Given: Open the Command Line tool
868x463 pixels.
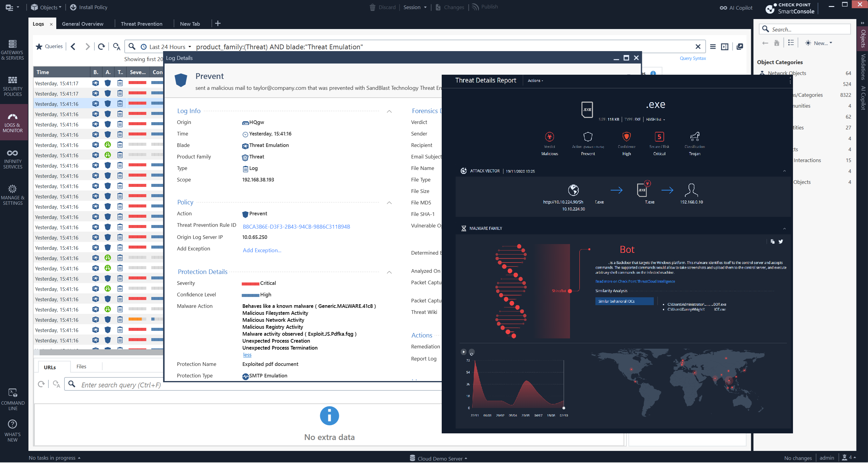Looking at the screenshot, I should click(12, 399).
